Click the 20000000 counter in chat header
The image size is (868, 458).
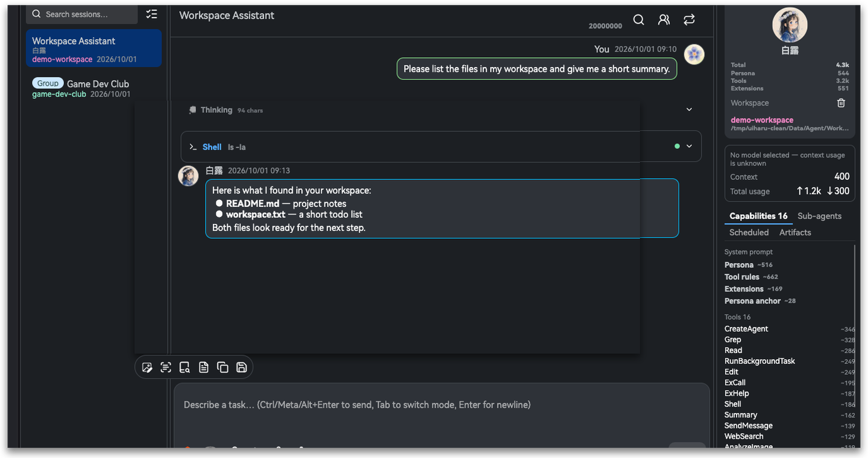click(605, 26)
